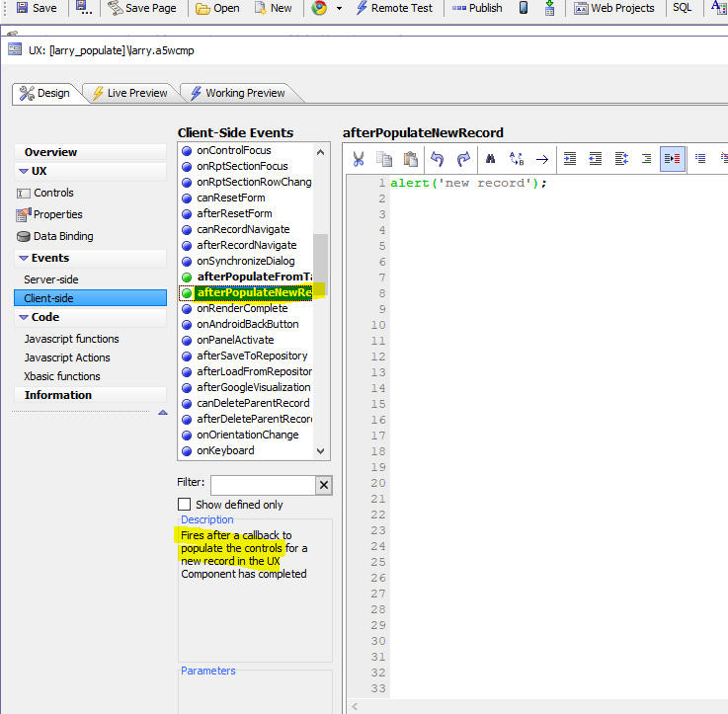Open Find with the binoculars icon

point(490,159)
